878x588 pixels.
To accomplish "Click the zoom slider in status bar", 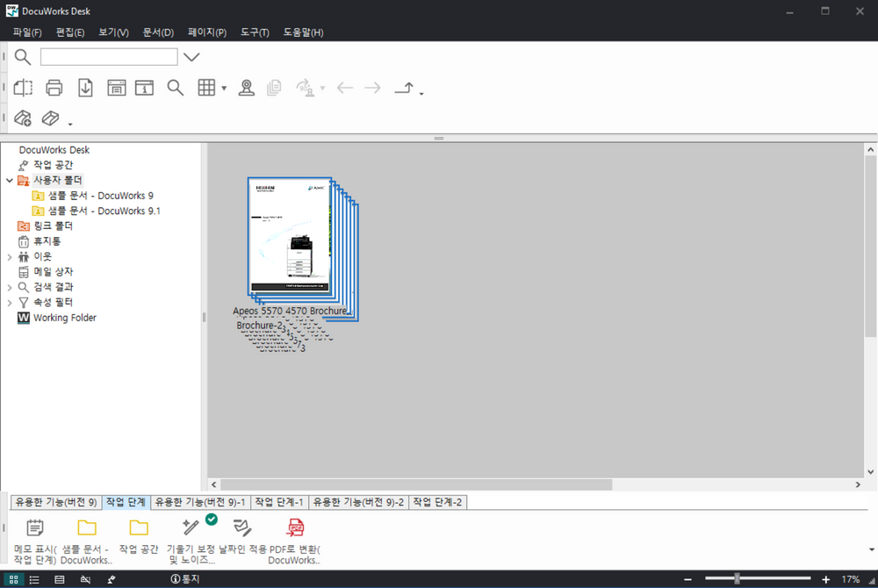I will (x=737, y=579).
